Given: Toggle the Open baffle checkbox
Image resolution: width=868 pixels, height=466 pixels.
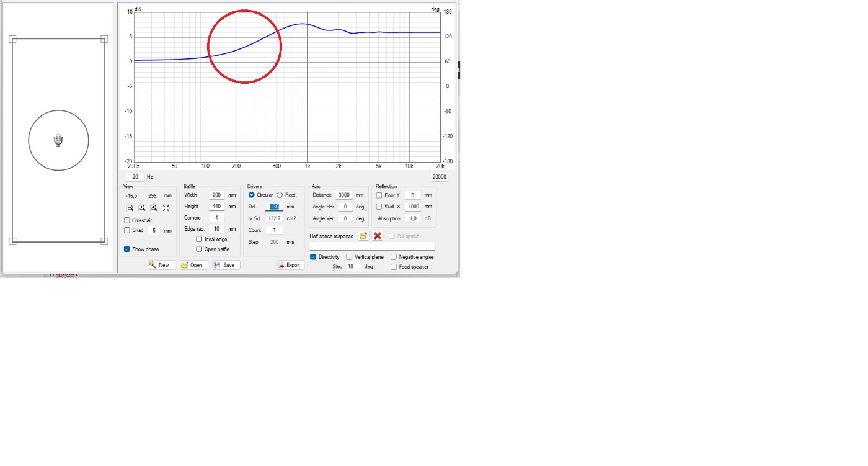Looking at the screenshot, I should [199, 249].
